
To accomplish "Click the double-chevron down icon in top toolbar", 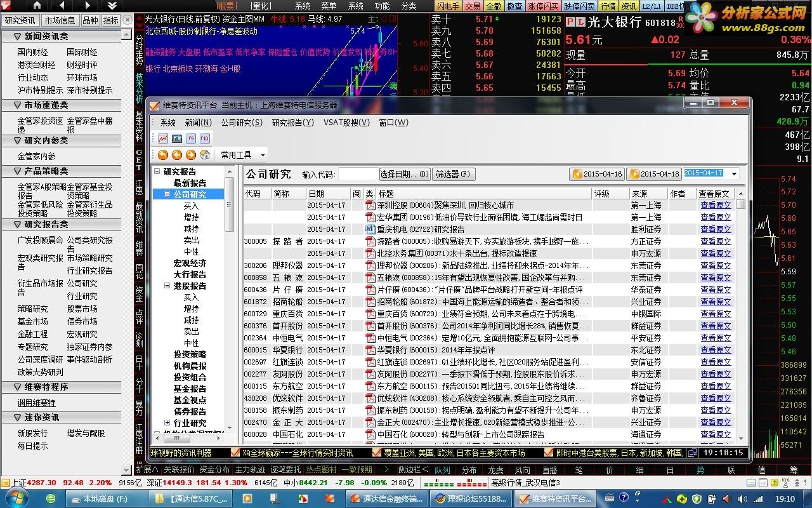I will click(112, 5).
